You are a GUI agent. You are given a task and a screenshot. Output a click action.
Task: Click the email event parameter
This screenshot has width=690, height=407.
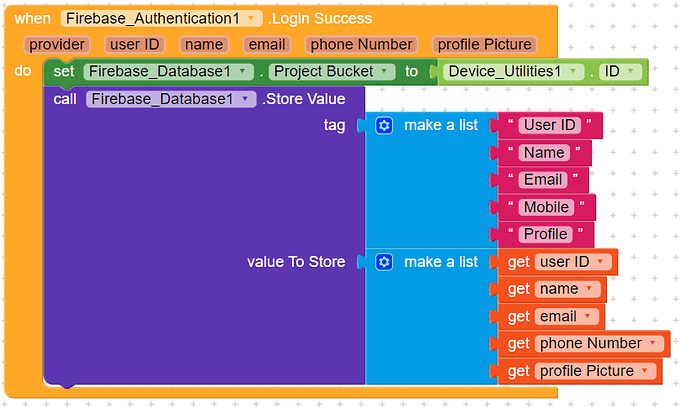click(267, 45)
